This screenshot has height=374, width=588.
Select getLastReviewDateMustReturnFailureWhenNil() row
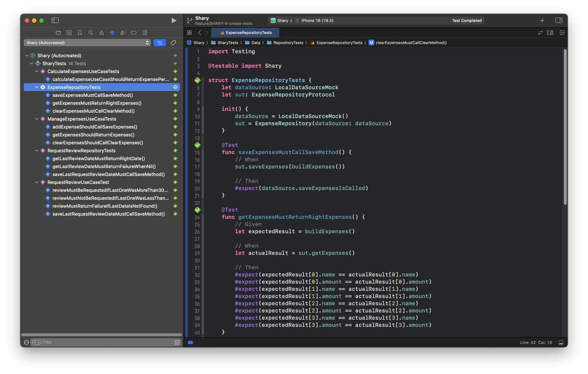(104, 166)
